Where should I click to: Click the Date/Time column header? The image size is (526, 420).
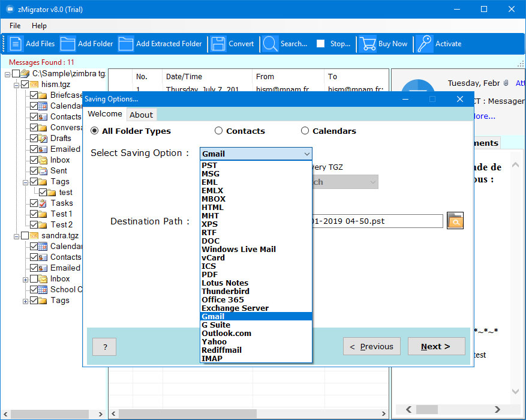coord(208,76)
